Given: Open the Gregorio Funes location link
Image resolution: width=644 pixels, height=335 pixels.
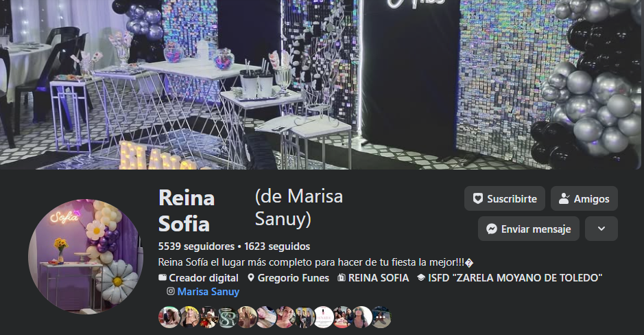Looking at the screenshot, I should (294, 278).
